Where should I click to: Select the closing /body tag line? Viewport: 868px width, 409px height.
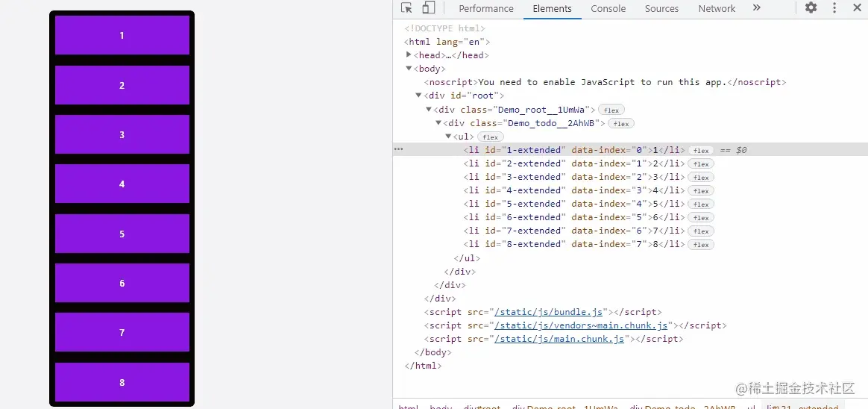[433, 352]
